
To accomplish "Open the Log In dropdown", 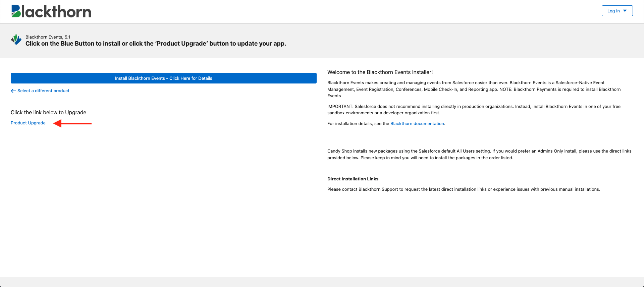I will pyautogui.click(x=617, y=11).
